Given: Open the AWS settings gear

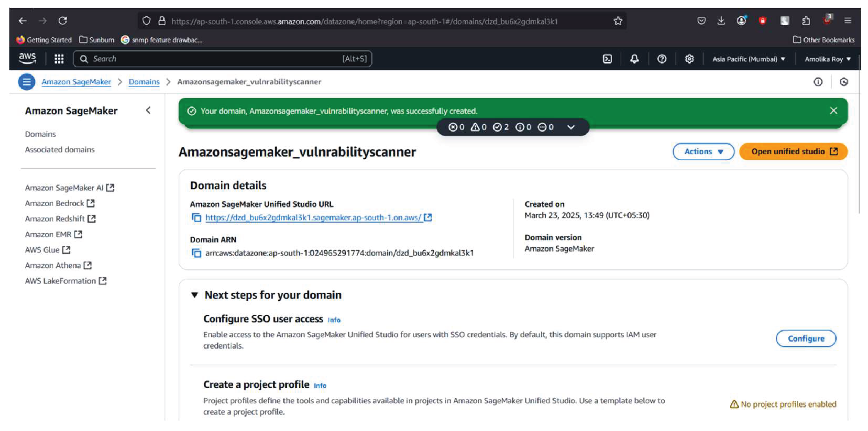Looking at the screenshot, I should tap(689, 59).
